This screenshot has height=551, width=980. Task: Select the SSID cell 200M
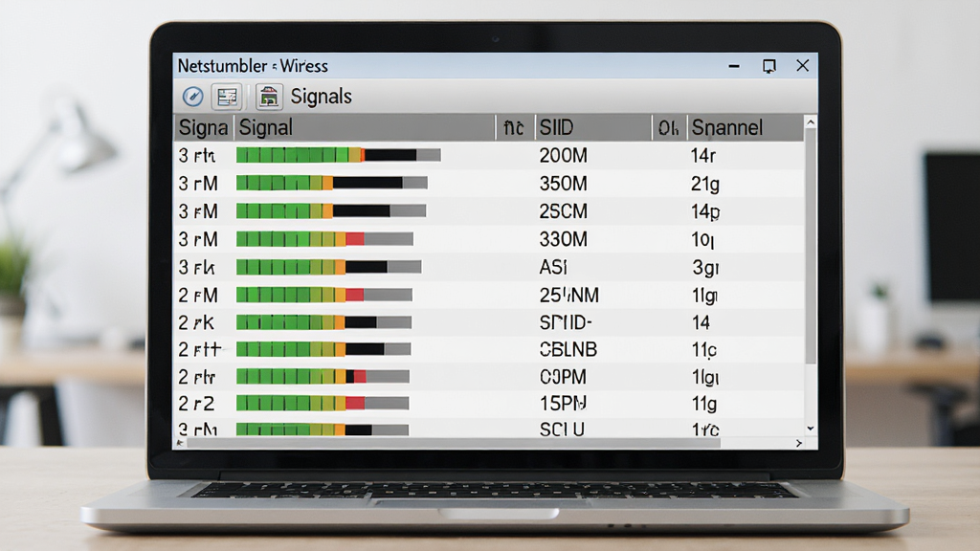tap(563, 155)
